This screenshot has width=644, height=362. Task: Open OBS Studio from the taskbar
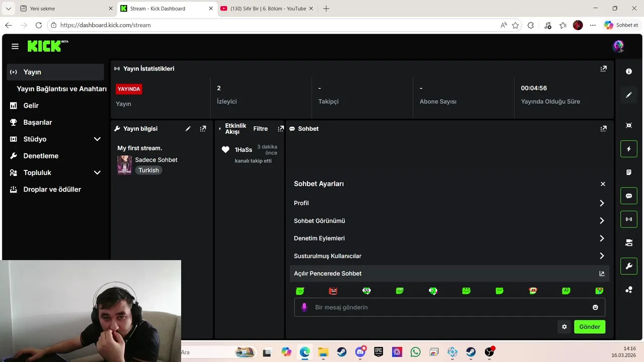pos(489,352)
